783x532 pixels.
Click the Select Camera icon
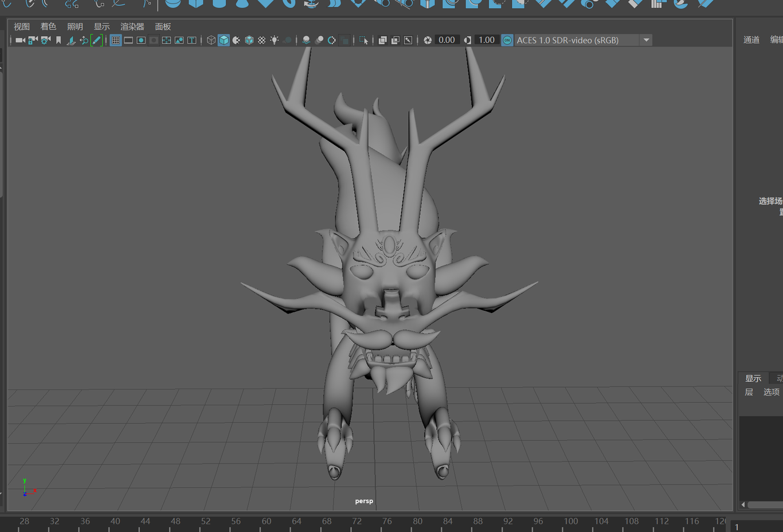tap(20, 40)
